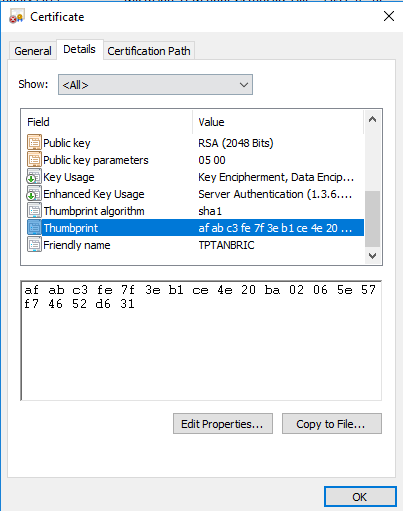Click the Friendly name property icon

pos(34,245)
